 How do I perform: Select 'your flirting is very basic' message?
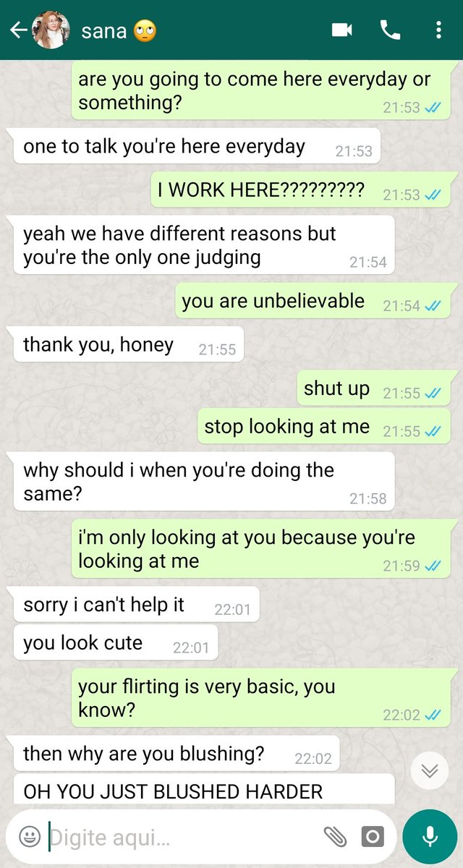[260, 698]
